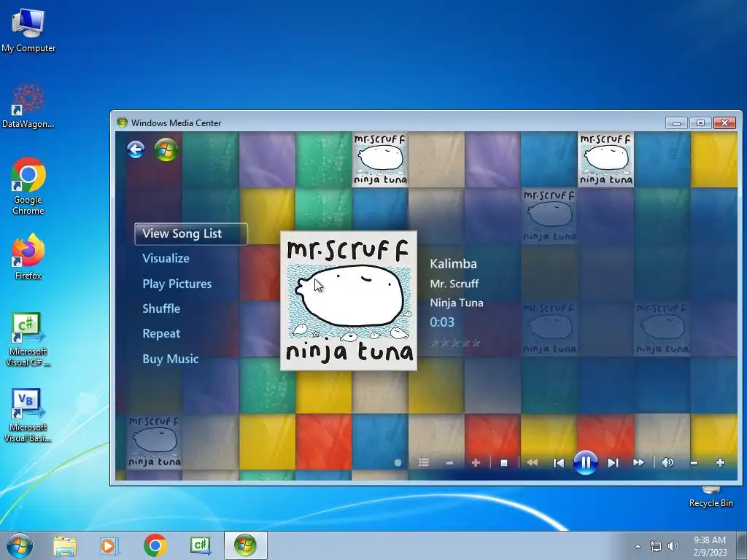Stop playback with the square button
This screenshot has height=560, width=747.
click(x=504, y=463)
